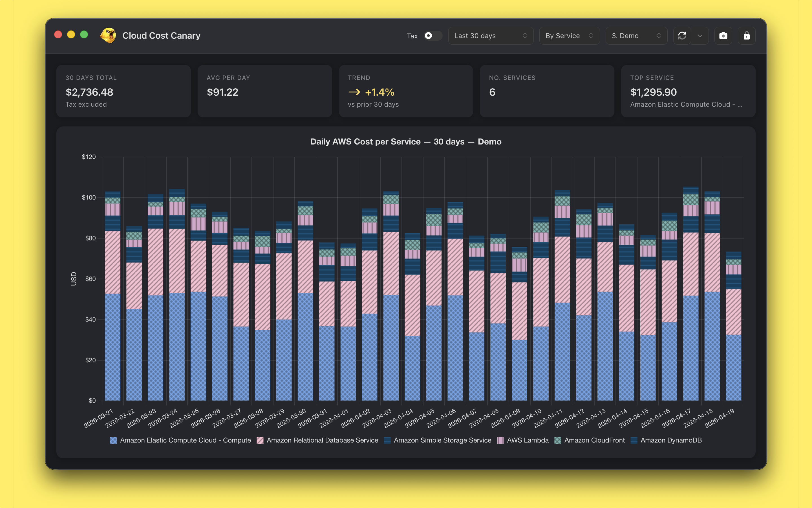Click the Trend +1.4% value
The image size is (812, 508).
click(x=379, y=92)
